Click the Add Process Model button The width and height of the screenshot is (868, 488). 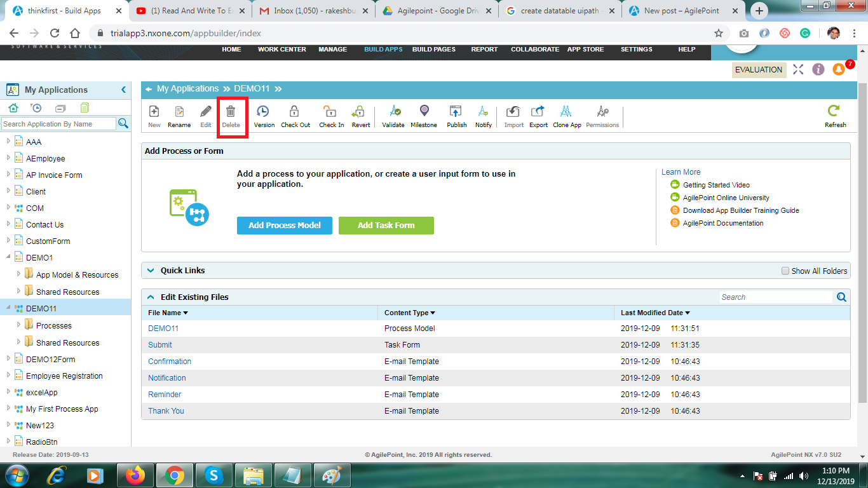(x=284, y=226)
